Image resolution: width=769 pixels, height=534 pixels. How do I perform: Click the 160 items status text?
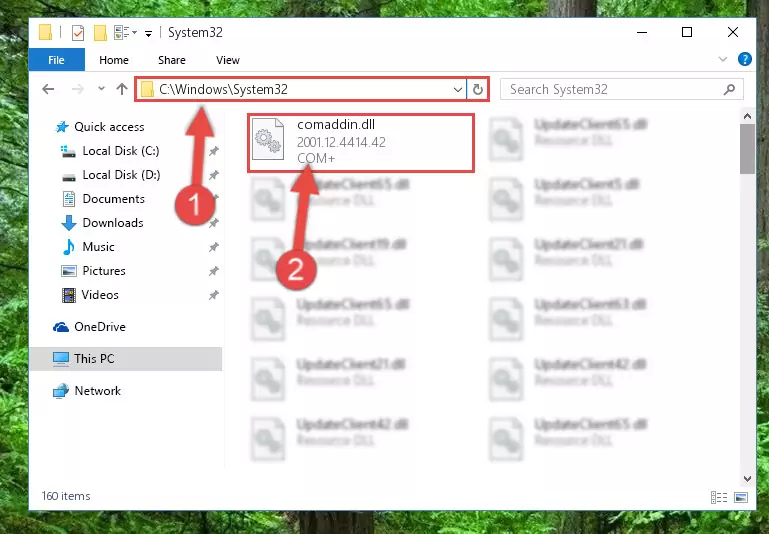point(66,496)
